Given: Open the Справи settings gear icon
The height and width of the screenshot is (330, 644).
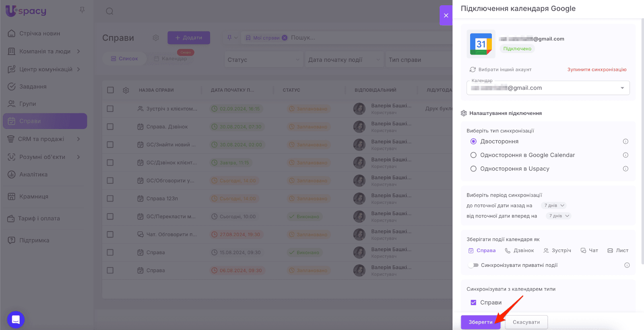Looking at the screenshot, I should [156, 38].
